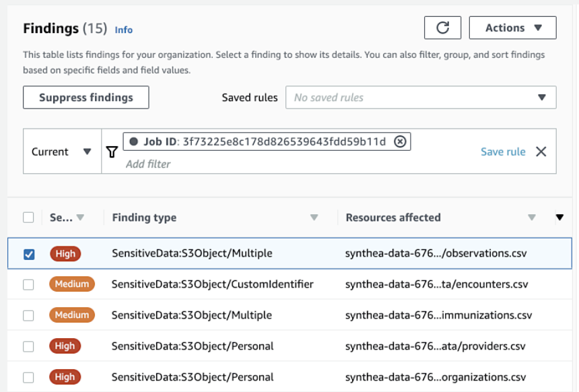Refresh the findings list
This screenshot has height=392, width=579.
tap(442, 28)
